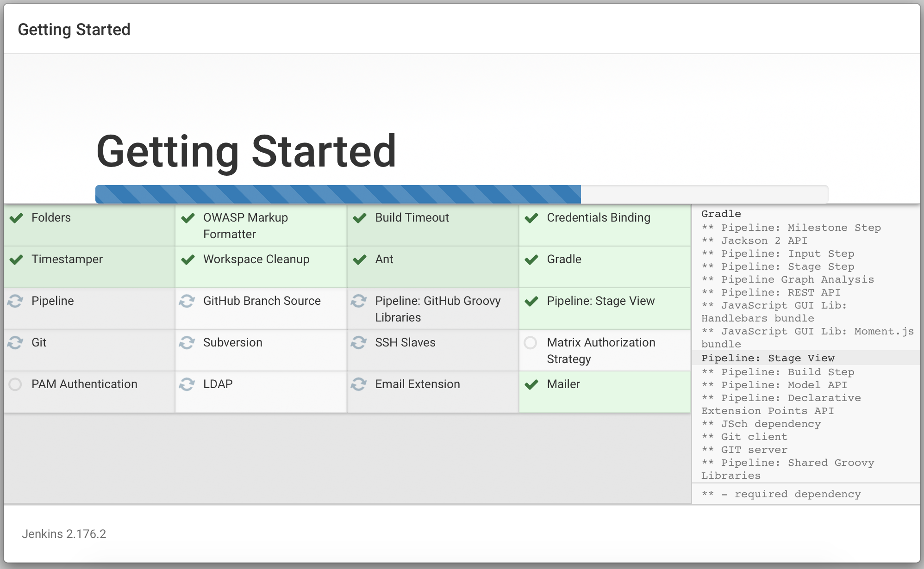Click the Subversion installing icon
This screenshot has width=924, height=569.
(187, 343)
